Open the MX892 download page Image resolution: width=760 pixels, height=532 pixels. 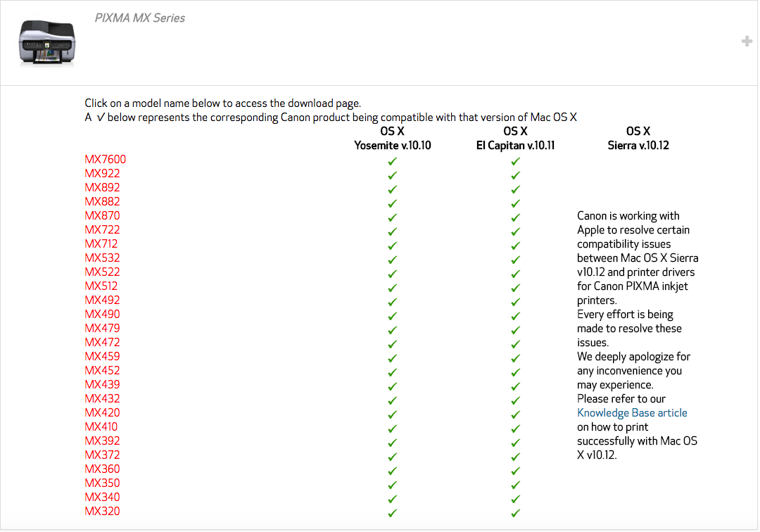tap(102, 187)
